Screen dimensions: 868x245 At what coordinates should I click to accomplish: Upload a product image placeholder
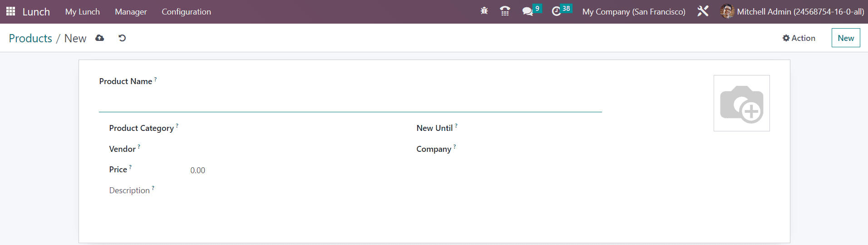(x=742, y=103)
